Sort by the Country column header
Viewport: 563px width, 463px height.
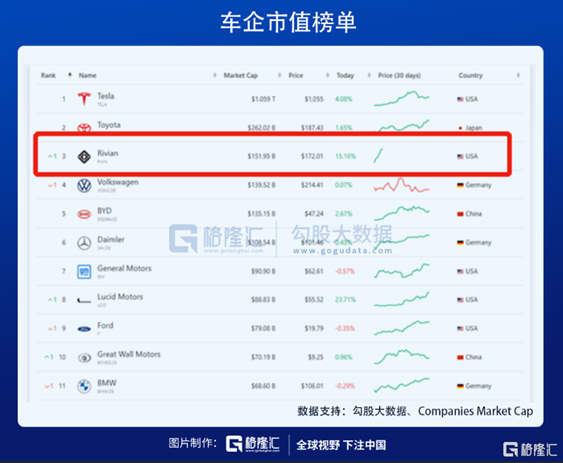[x=470, y=75]
